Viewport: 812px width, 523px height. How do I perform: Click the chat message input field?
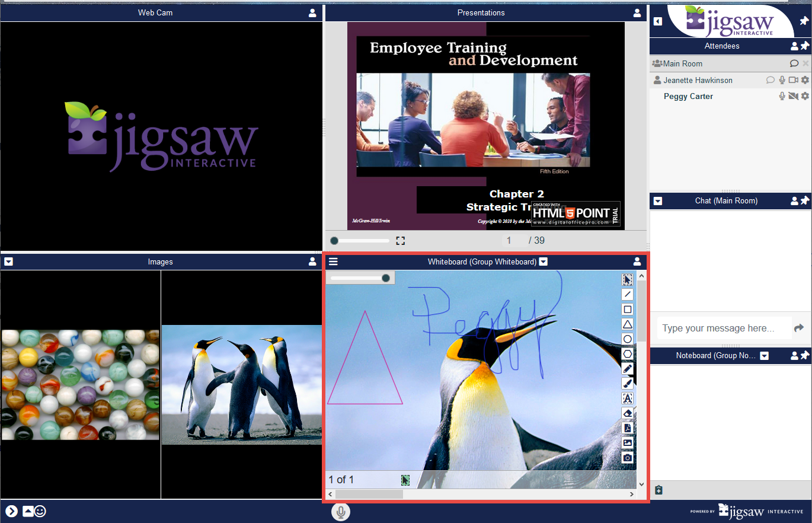[x=723, y=328]
